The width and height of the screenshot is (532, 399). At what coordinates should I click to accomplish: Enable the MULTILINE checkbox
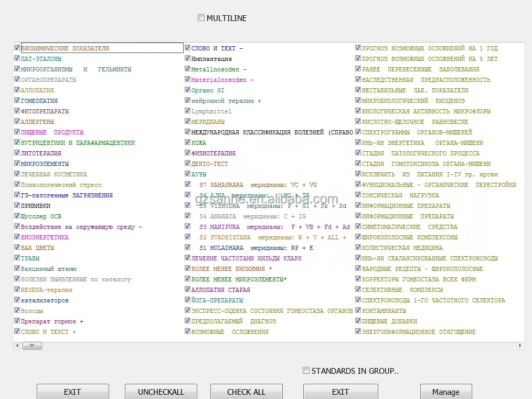pos(201,18)
